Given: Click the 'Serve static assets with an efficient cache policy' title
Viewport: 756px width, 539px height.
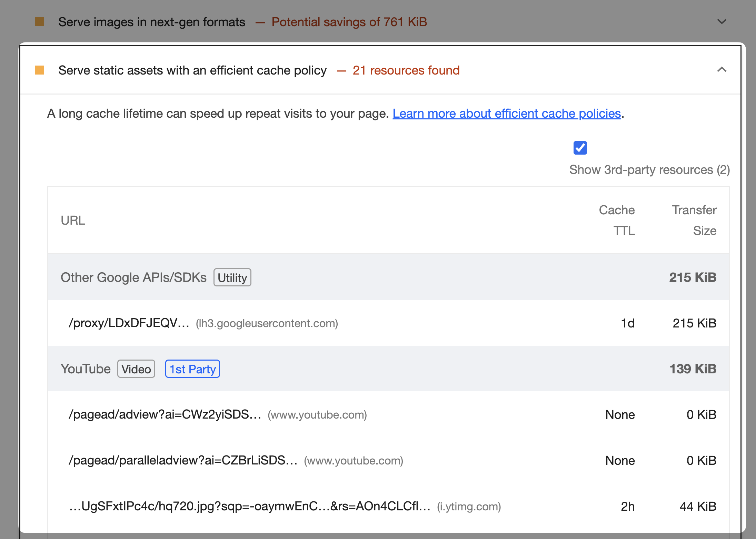Looking at the screenshot, I should click(192, 70).
